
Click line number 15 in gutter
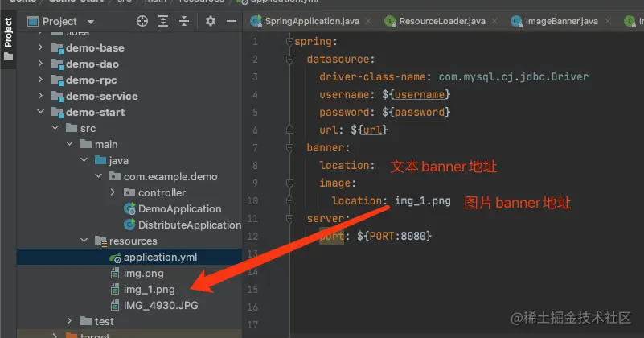tap(252, 290)
